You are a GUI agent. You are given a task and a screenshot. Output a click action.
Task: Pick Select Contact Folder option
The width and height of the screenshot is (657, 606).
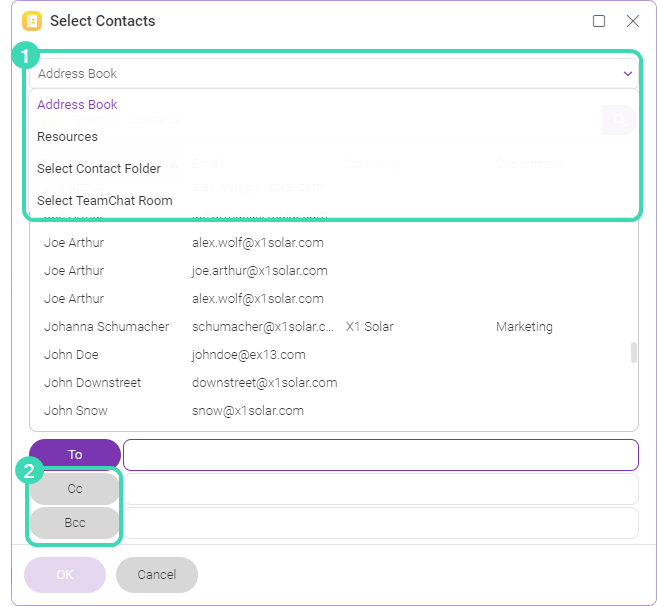(x=99, y=168)
